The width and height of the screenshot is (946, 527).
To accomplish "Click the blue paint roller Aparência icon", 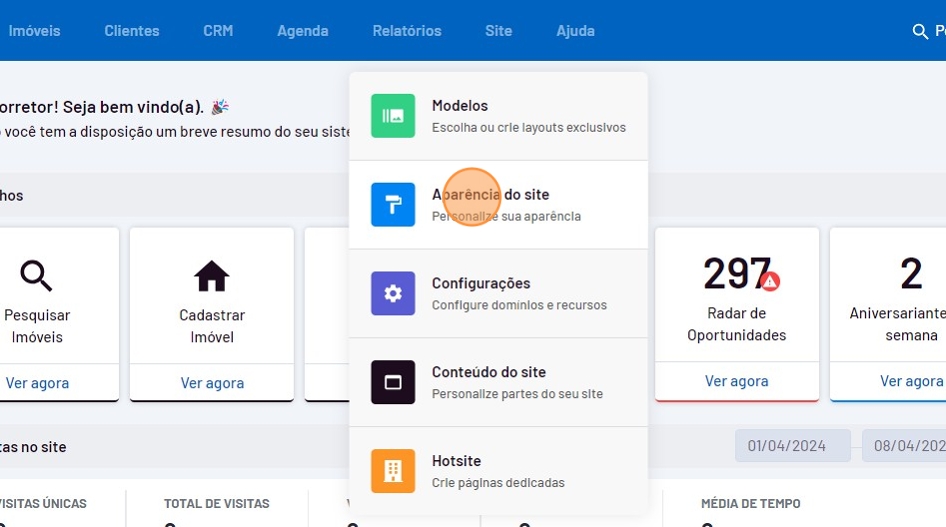I will [393, 205].
